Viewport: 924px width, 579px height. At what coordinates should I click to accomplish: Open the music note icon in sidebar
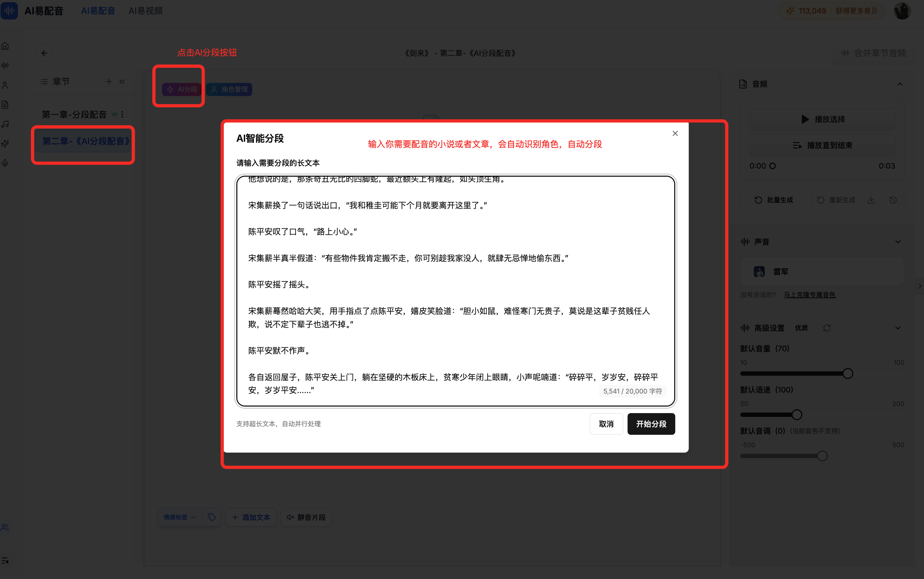[x=5, y=124]
